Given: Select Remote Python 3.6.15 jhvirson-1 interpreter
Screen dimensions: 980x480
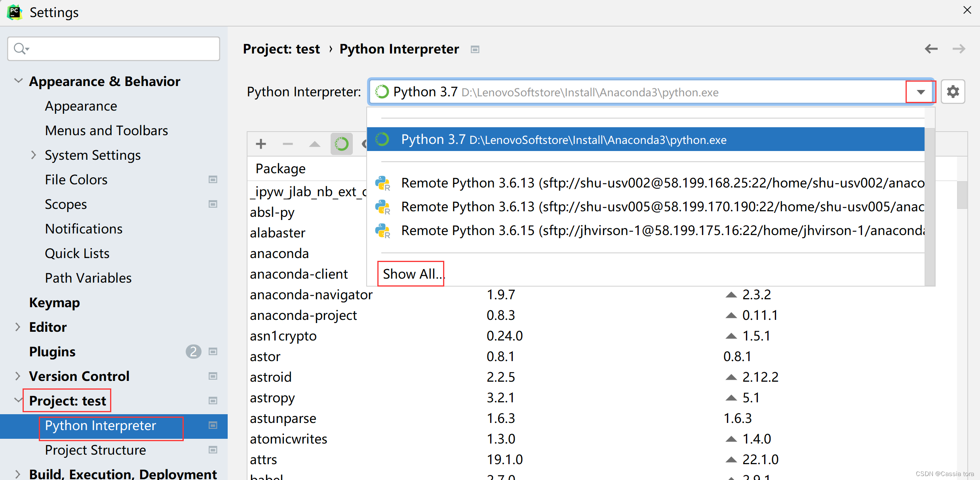Looking at the screenshot, I should point(645,231).
